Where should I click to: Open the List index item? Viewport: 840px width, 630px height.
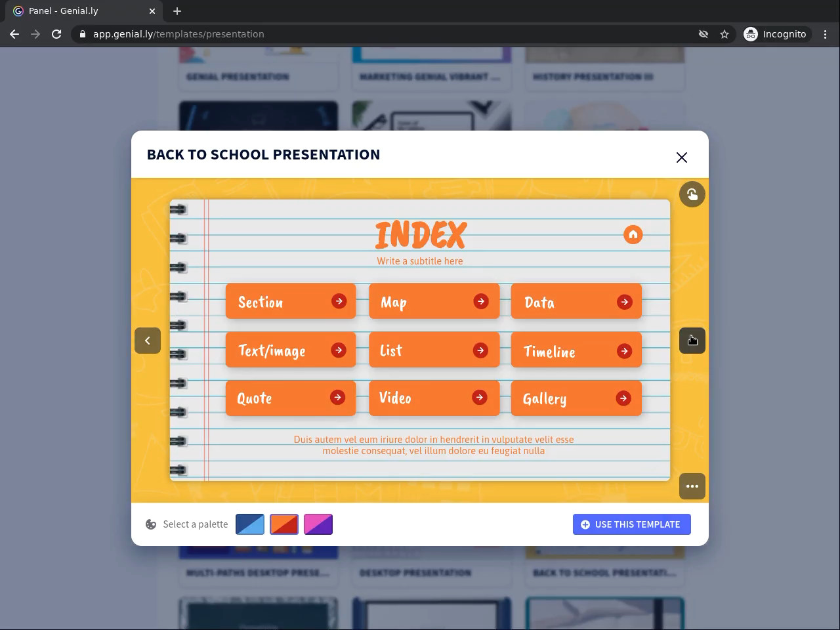(x=434, y=350)
